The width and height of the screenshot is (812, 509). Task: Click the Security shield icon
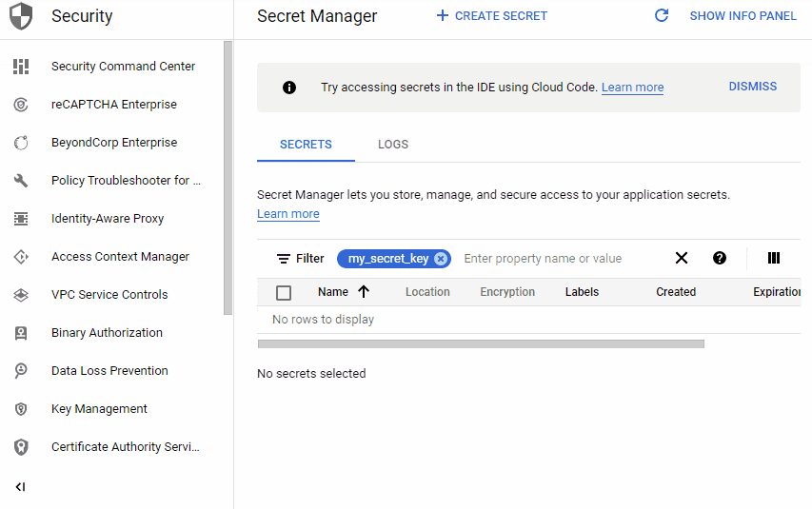point(21,16)
